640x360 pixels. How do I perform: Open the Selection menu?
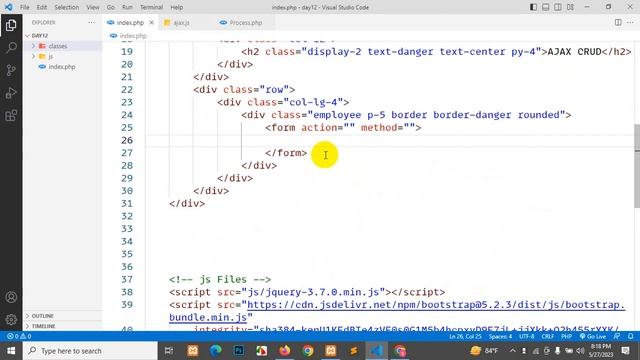(67, 7)
